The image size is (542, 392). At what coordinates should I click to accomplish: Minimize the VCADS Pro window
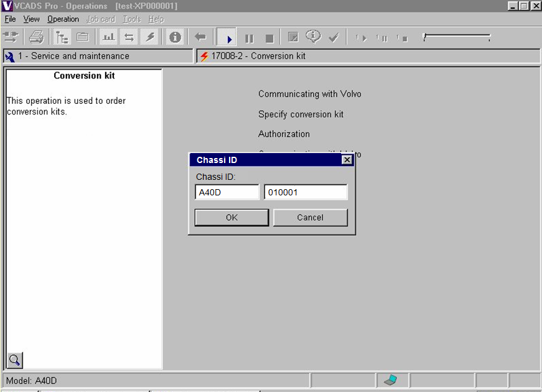coord(513,6)
